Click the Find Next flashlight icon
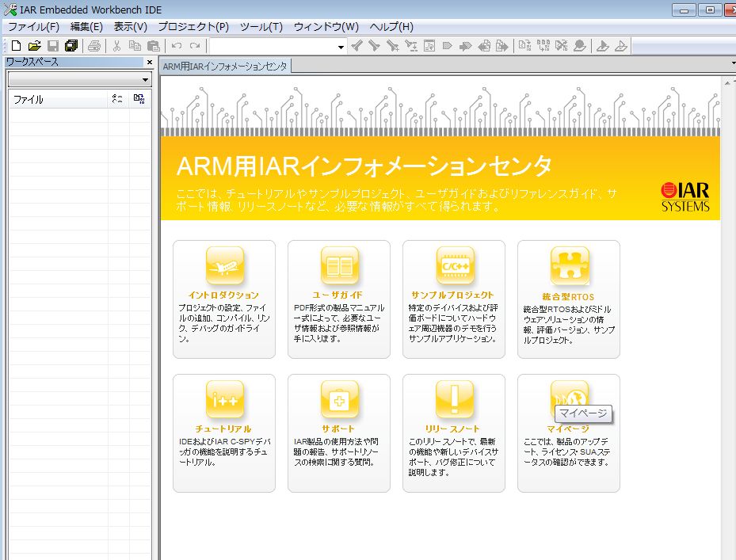Viewport: 736px width, 560px height. click(x=374, y=45)
